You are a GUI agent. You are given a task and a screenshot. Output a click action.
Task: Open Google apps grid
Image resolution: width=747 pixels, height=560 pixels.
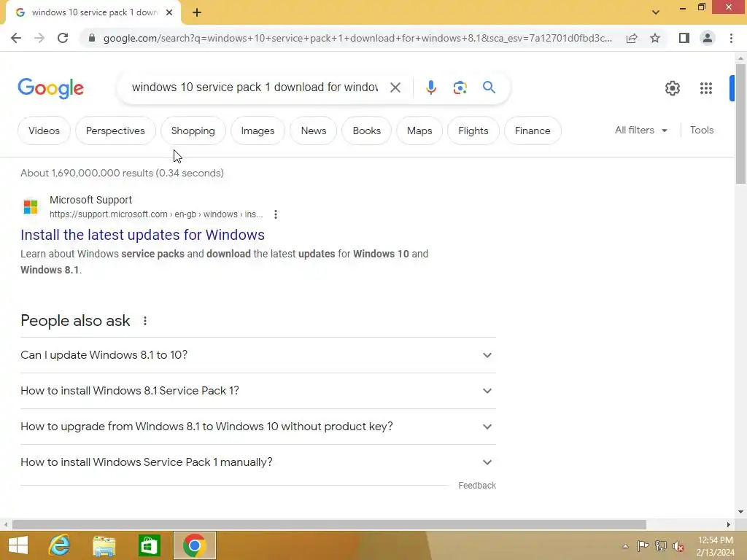tap(706, 88)
